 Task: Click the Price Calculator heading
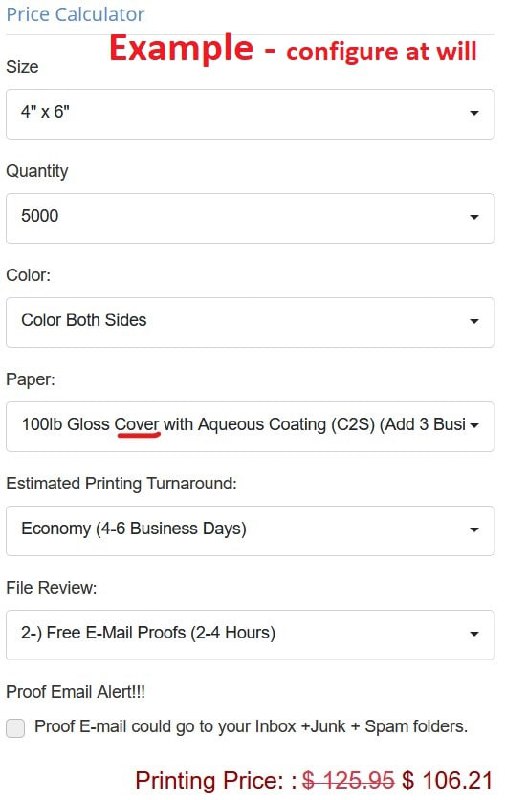75,14
